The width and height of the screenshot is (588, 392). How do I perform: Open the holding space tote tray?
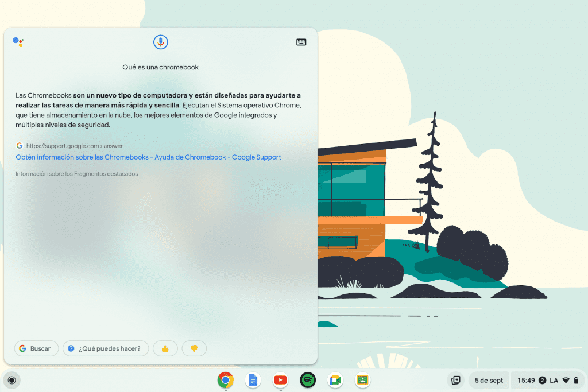click(x=456, y=380)
